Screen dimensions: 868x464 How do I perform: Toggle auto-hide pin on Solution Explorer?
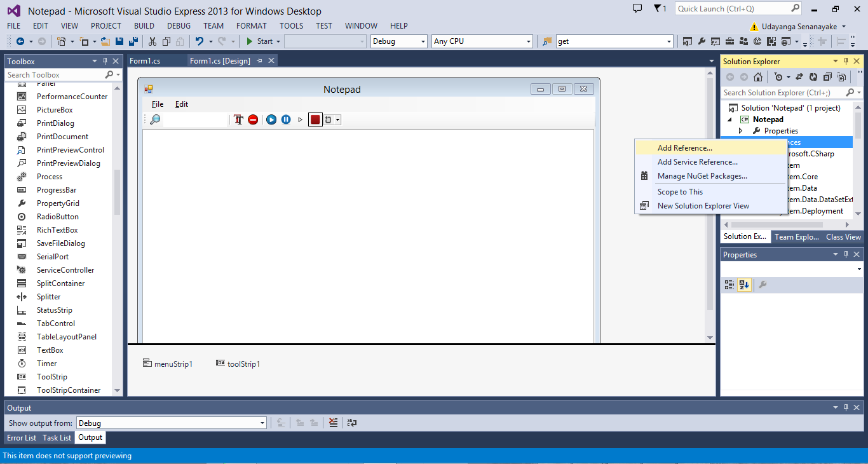point(846,61)
